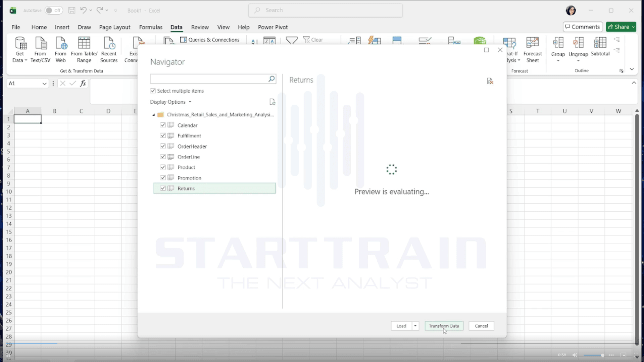Open Display Options dropdown
The width and height of the screenshot is (644, 362).
171,102
